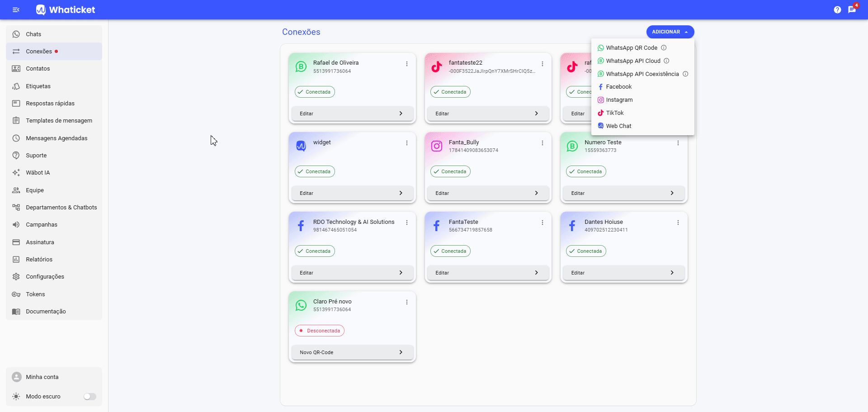Click Novo QR-Code for Claro Pré novo
This screenshot has width=868, height=412.
[x=353, y=352]
